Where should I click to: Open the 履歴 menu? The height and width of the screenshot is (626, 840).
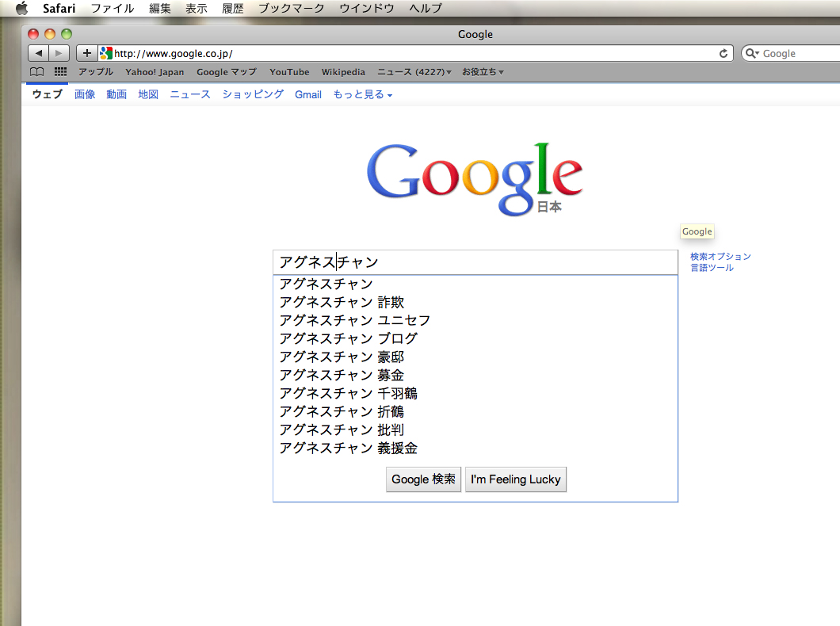point(232,9)
